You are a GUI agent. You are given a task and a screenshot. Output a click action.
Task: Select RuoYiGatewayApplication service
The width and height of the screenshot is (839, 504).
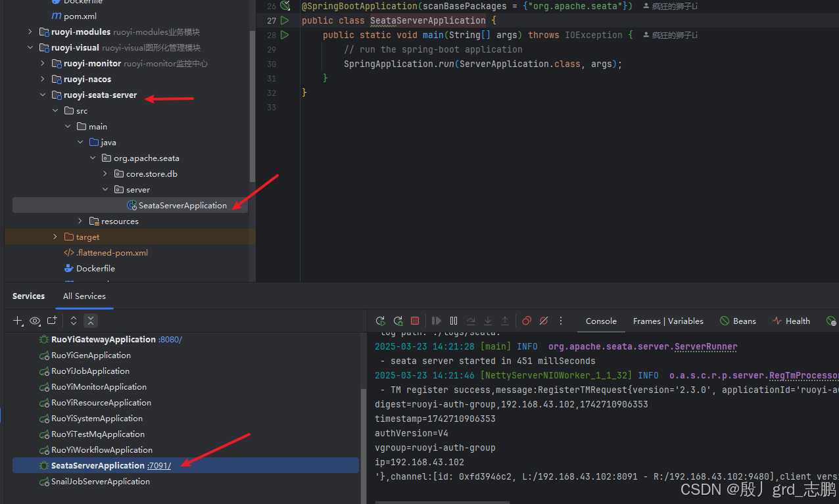tap(103, 339)
